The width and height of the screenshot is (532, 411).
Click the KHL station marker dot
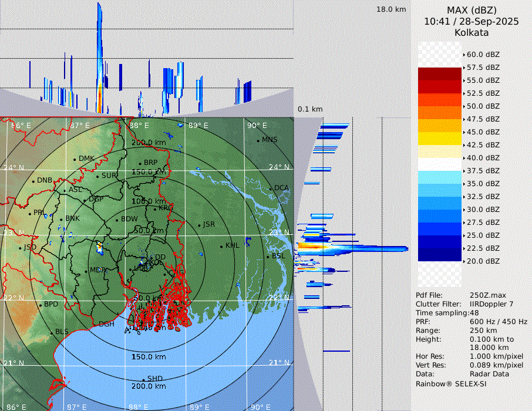pyautogui.click(x=221, y=246)
